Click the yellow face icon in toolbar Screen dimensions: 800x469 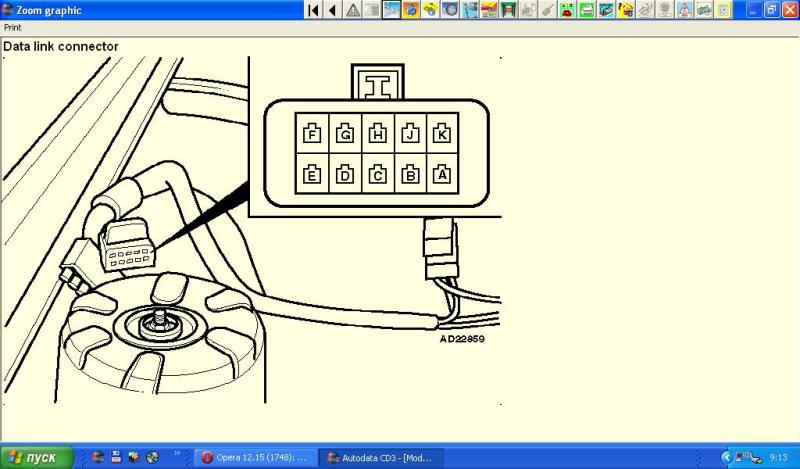pos(626,10)
